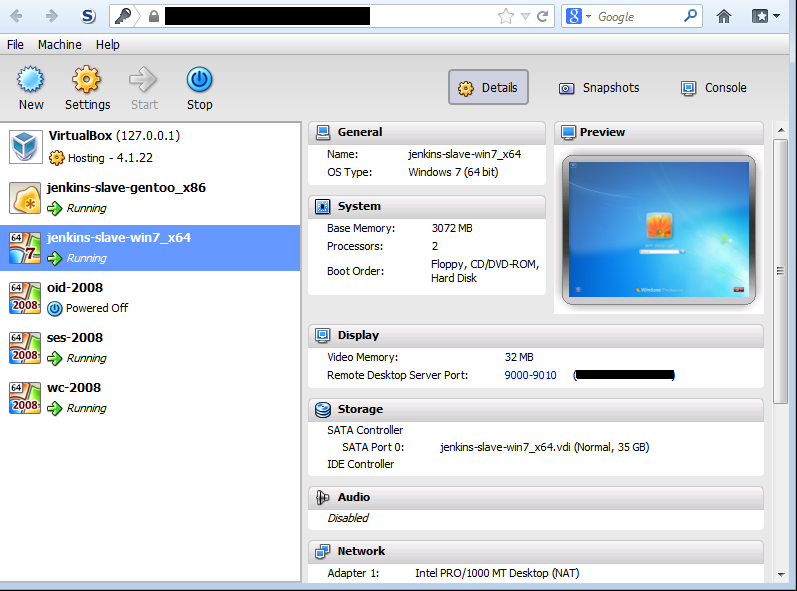This screenshot has height=591, width=797.
Task: Click the details pane scrollbar down arrow
Action: [781, 575]
